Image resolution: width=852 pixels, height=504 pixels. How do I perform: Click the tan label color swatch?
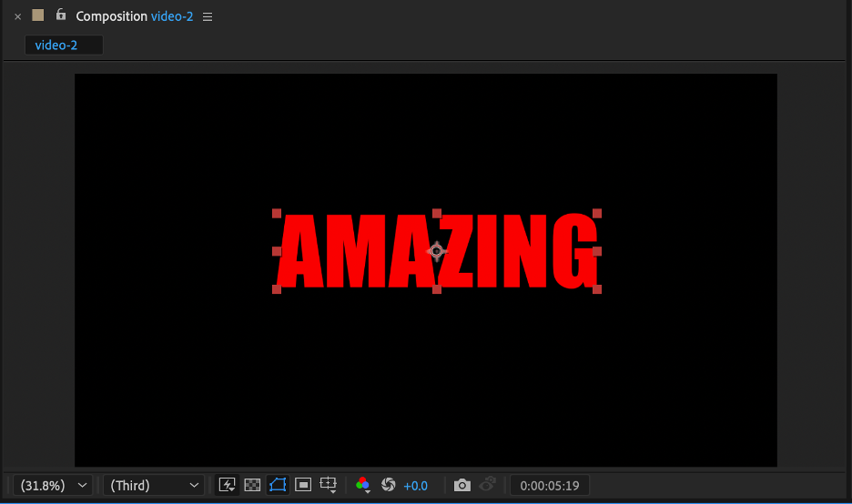(38, 15)
